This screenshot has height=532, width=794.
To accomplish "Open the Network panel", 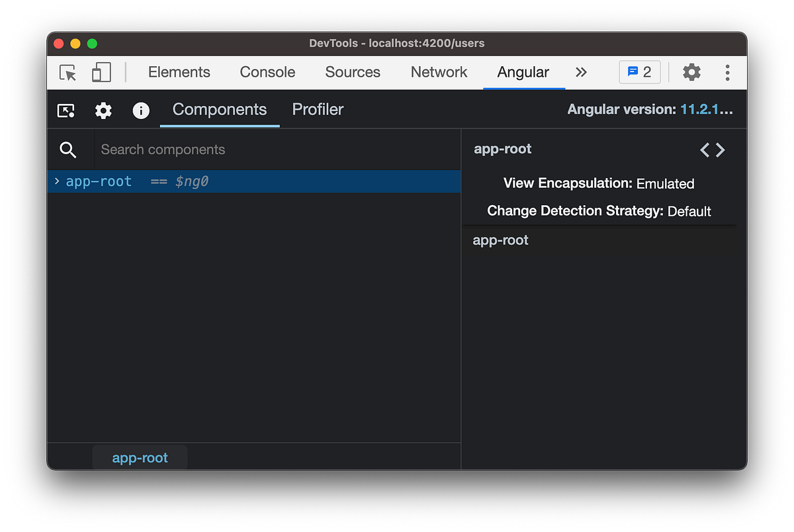I will pos(439,72).
